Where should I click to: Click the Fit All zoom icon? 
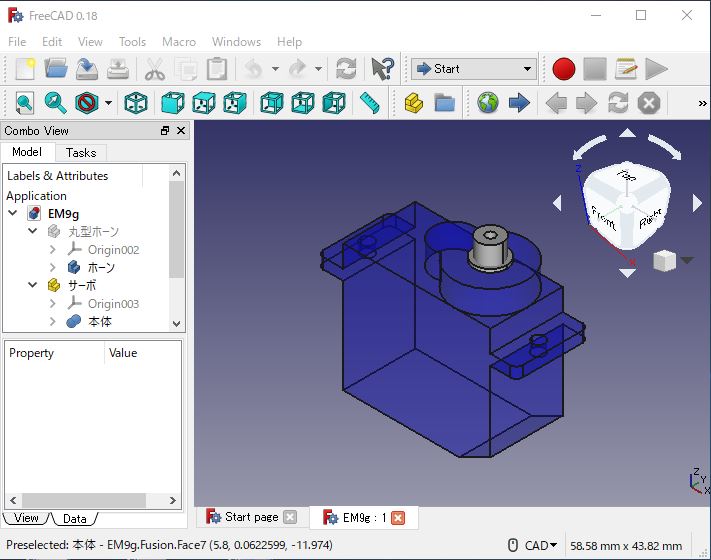22,103
